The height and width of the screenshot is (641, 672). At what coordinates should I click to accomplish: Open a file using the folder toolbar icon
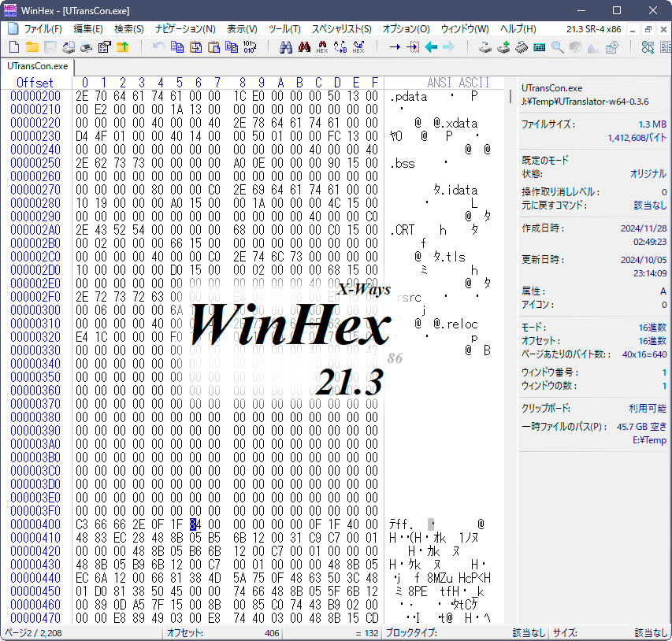[32, 48]
